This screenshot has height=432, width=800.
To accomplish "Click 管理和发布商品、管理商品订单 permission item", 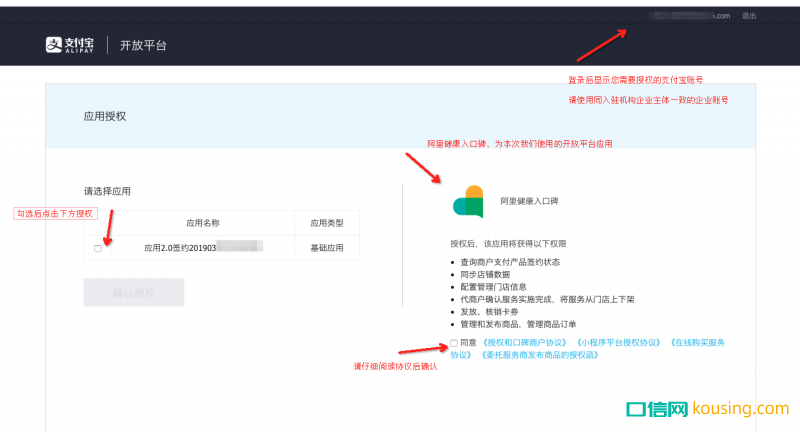I will [x=518, y=324].
